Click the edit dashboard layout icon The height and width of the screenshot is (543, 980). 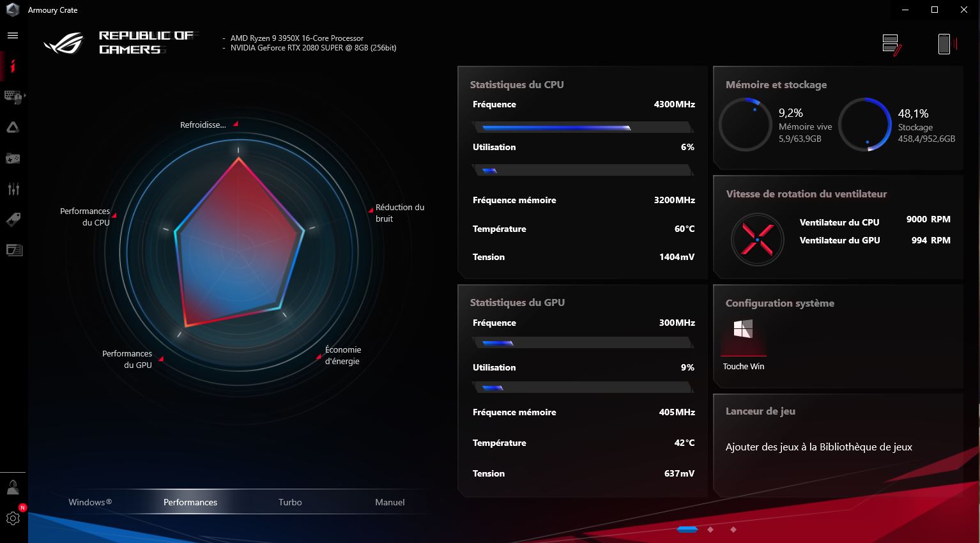pyautogui.click(x=891, y=45)
